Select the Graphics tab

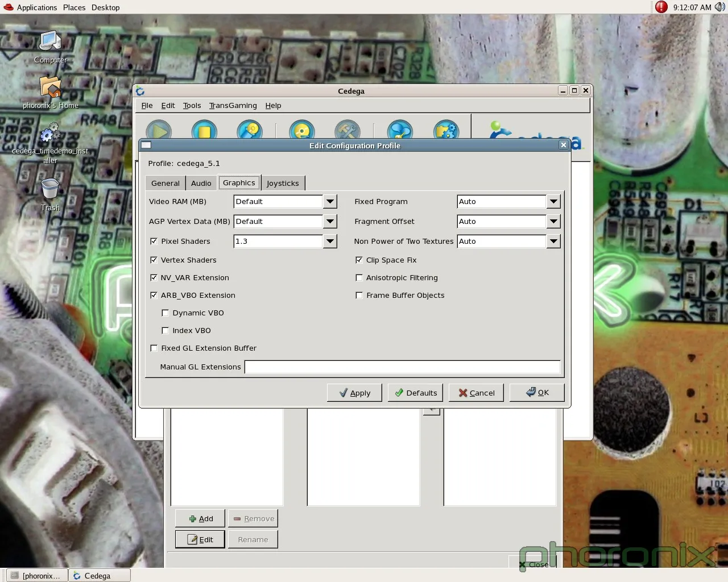(239, 182)
